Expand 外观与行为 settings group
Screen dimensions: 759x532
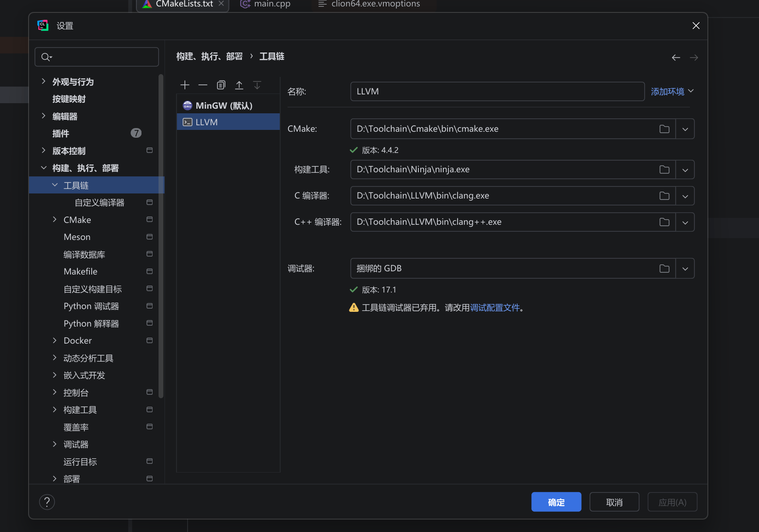[x=44, y=82]
